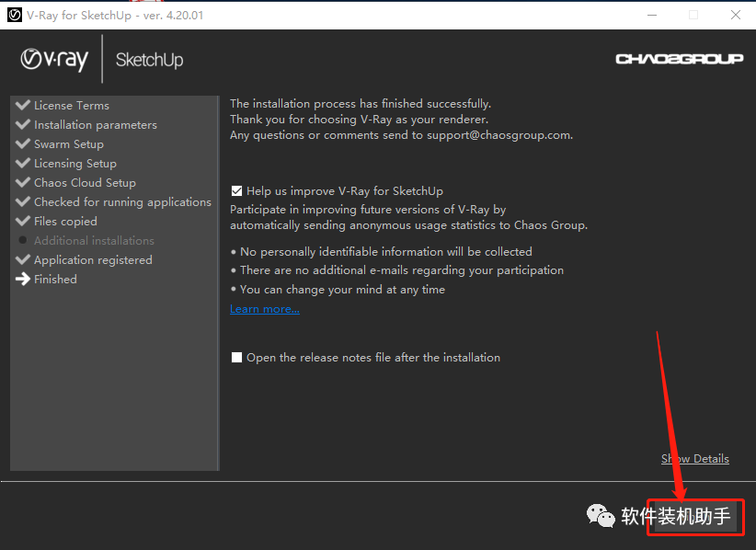Image resolution: width=756 pixels, height=550 pixels.
Task: Click 'There are no additional e-mails' line
Action: [x=402, y=269]
